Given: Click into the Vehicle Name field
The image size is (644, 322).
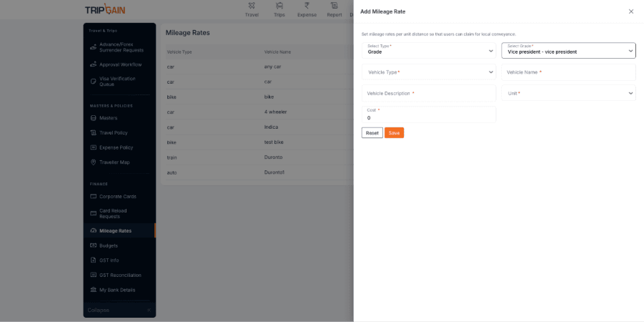Looking at the screenshot, I should point(568,72).
